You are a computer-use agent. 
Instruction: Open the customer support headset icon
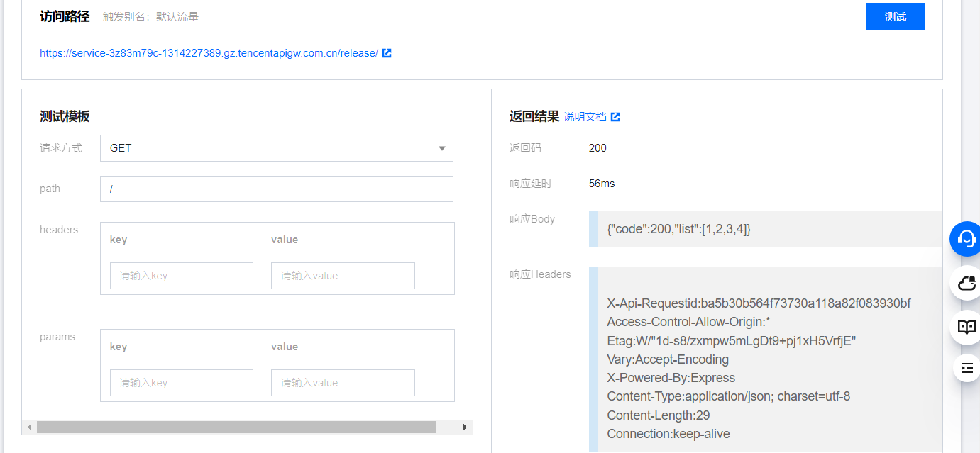click(967, 238)
